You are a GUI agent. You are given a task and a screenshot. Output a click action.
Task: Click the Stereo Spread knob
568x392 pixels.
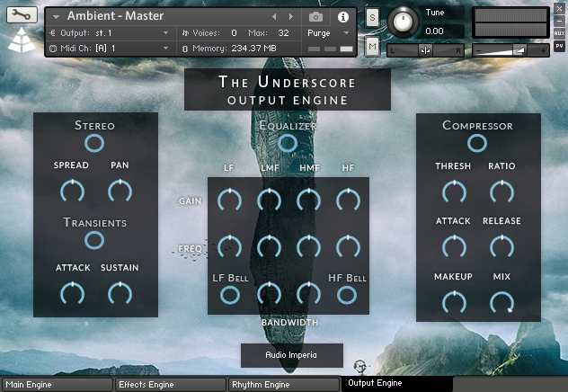pyautogui.click(x=73, y=191)
